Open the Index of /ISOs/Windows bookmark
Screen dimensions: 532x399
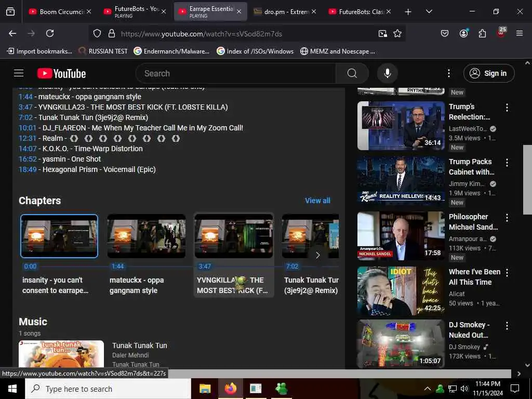coord(255,51)
